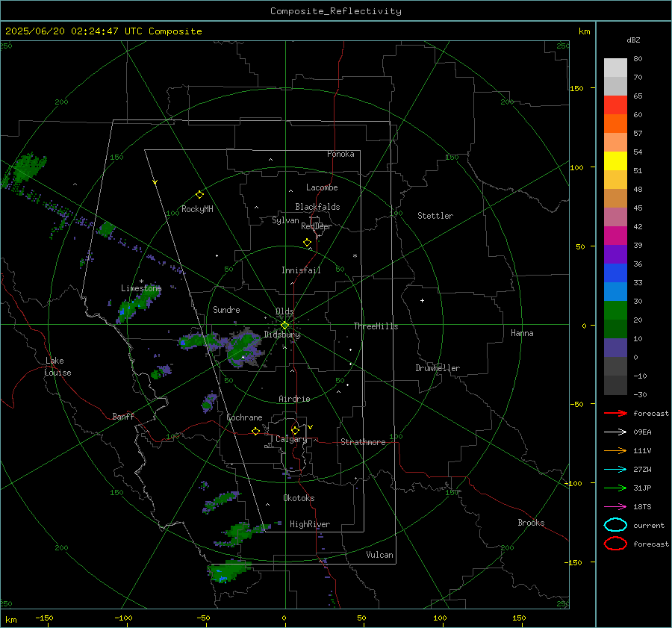Select the magenta 18TS arrow in legend

coord(615,507)
